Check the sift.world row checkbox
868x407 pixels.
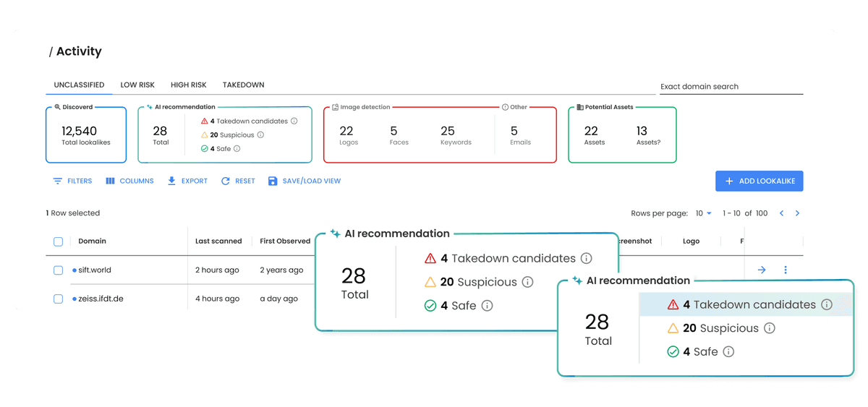pyautogui.click(x=59, y=270)
